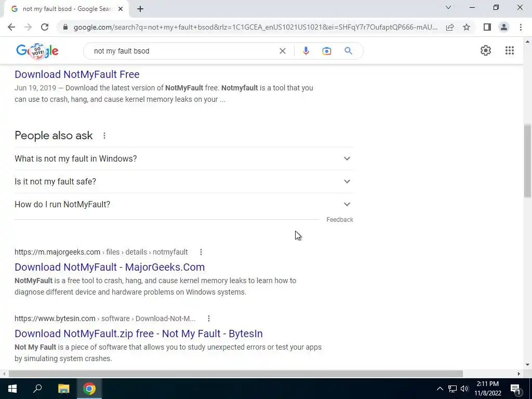Open About this result for People also ask

point(104,136)
